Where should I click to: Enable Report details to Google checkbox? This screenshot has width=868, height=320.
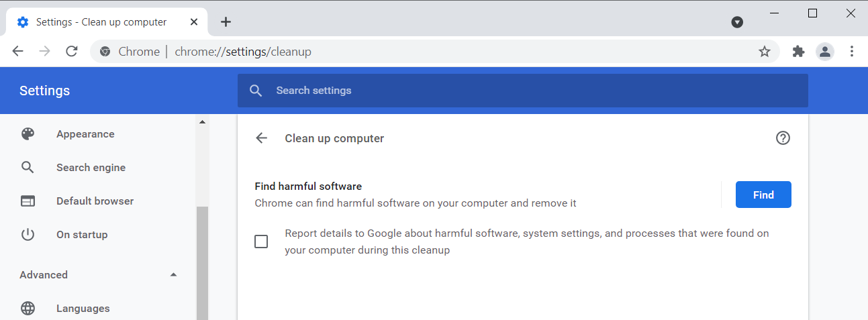(x=261, y=242)
